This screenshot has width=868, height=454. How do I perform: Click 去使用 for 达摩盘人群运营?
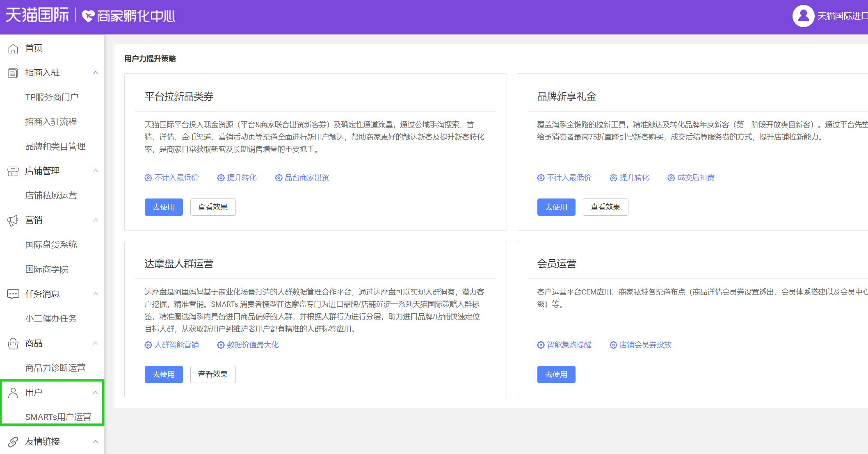pyautogui.click(x=164, y=374)
